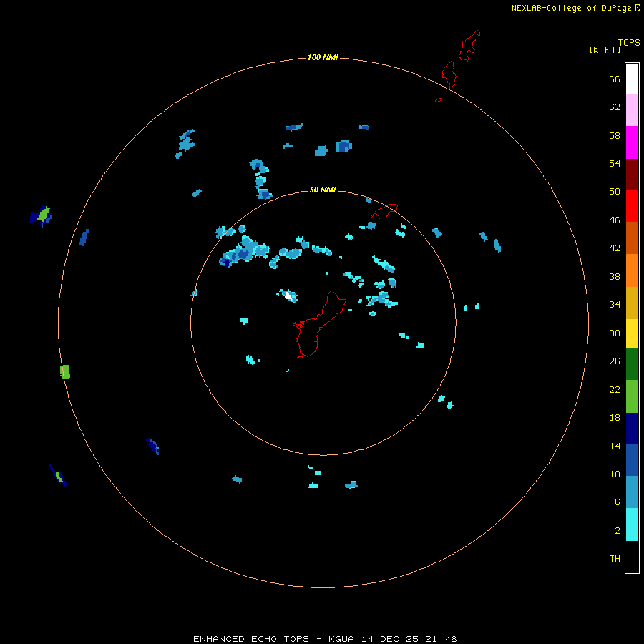
Task: Click the large red Guam island outline
Action: (x=318, y=324)
